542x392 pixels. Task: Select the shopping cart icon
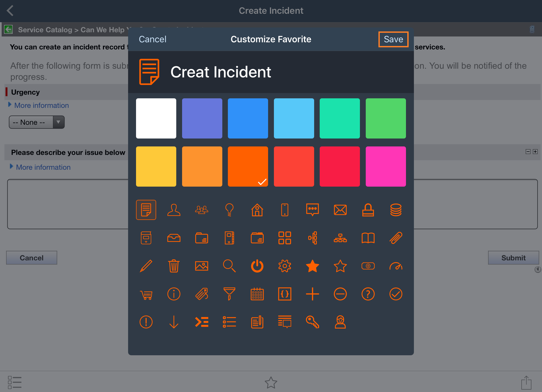(x=146, y=294)
